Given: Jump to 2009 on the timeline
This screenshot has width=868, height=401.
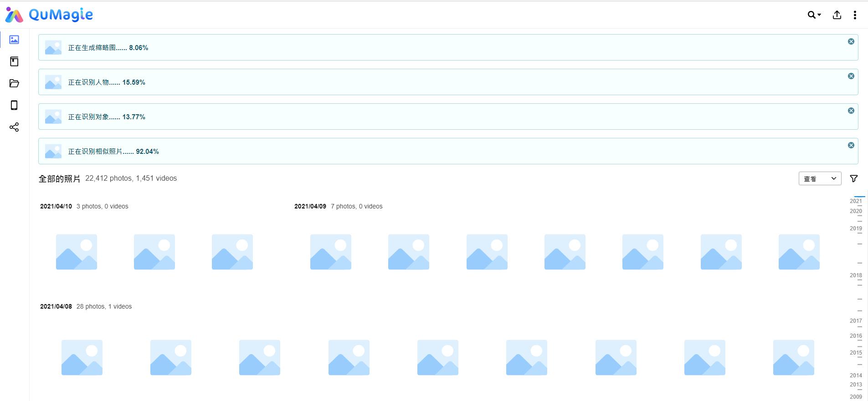Looking at the screenshot, I should coord(856,397).
